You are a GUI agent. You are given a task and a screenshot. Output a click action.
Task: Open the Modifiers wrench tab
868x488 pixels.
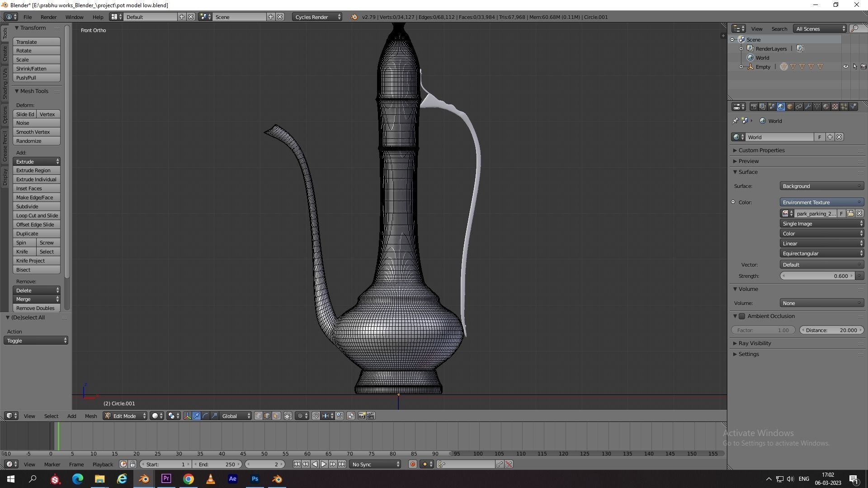point(808,107)
